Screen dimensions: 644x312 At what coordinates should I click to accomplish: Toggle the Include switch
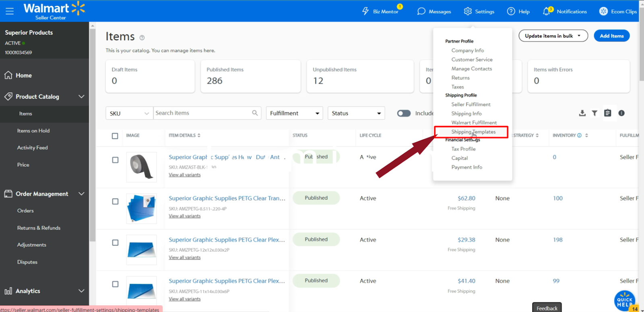tap(404, 113)
